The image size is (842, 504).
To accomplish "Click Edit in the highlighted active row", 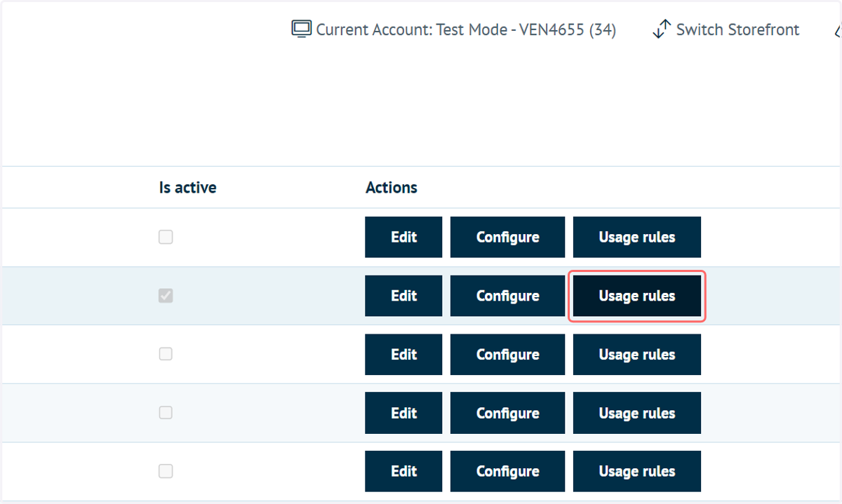I will coord(403,296).
